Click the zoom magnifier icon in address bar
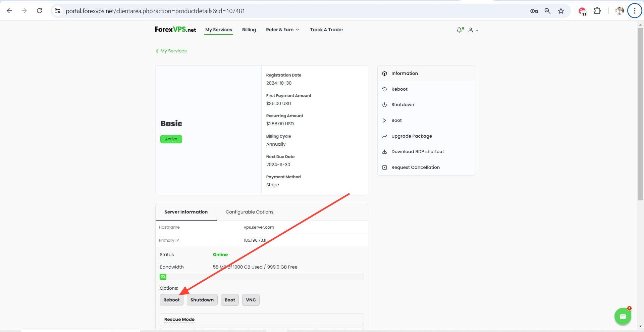This screenshot has height=332, width=644. [547, 11]
